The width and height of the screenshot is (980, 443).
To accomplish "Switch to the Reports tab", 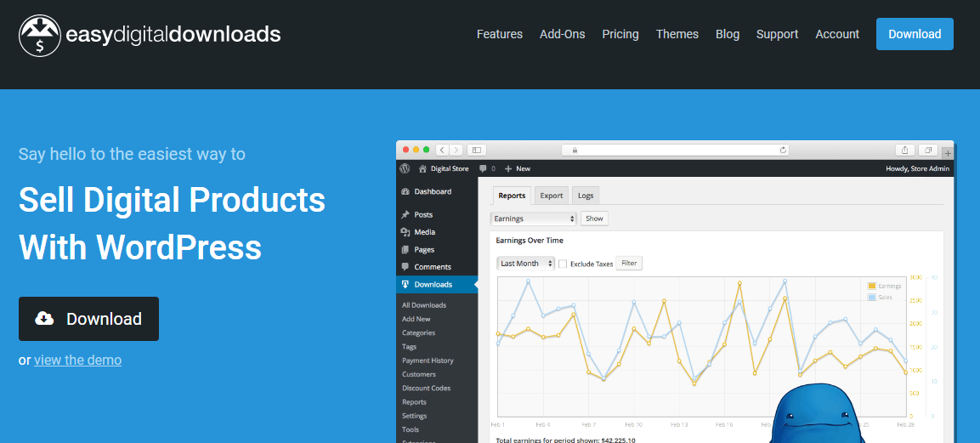I will (512, 196).
